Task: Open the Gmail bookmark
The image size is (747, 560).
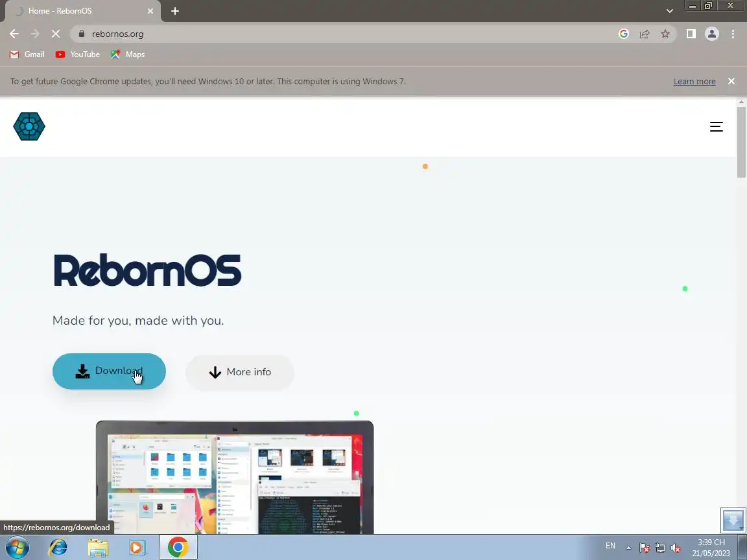Action: [x=27, y=54]
